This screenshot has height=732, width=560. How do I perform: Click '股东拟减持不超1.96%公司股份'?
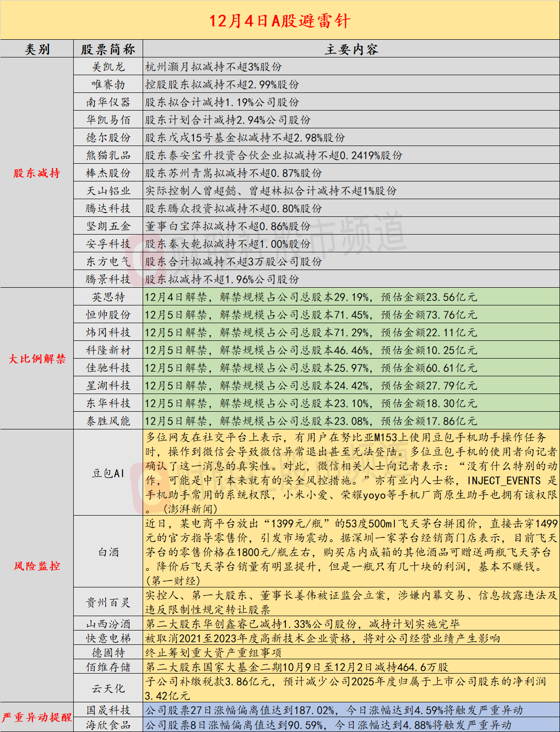222,280
